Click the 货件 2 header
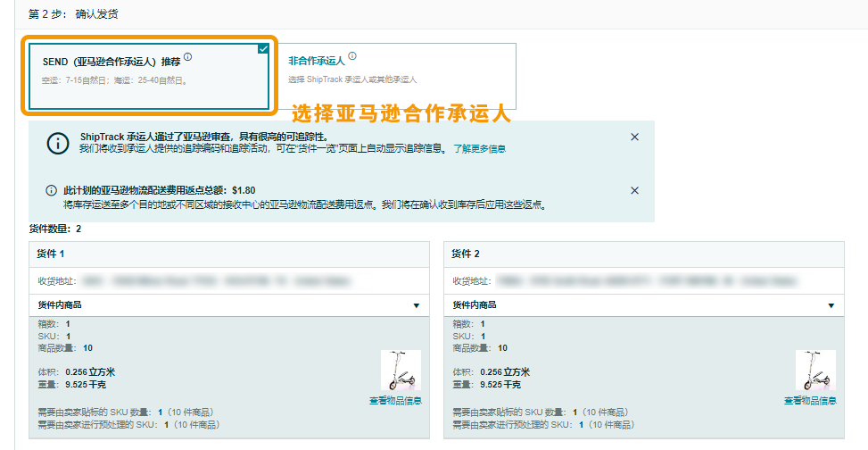This screenshot has width=868, height=450. pyautogui.click(x=466, y=254)
